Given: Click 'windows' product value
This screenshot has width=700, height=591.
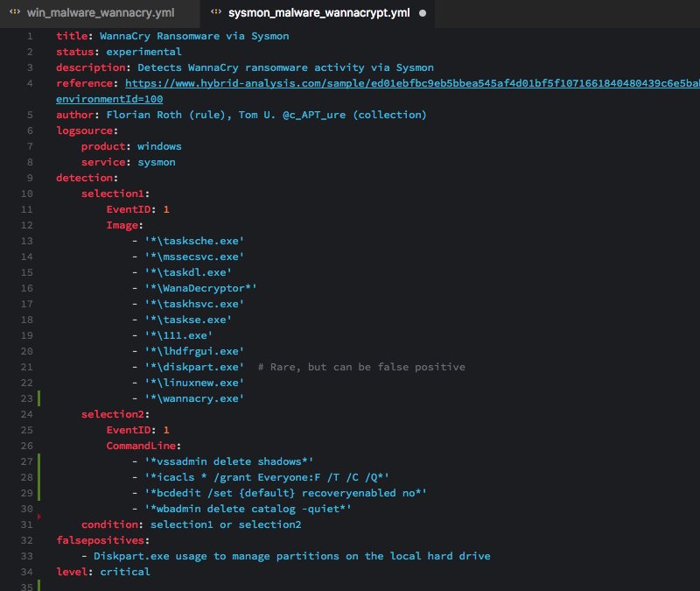Looking at the screenshot, I should tap(159, 146).
